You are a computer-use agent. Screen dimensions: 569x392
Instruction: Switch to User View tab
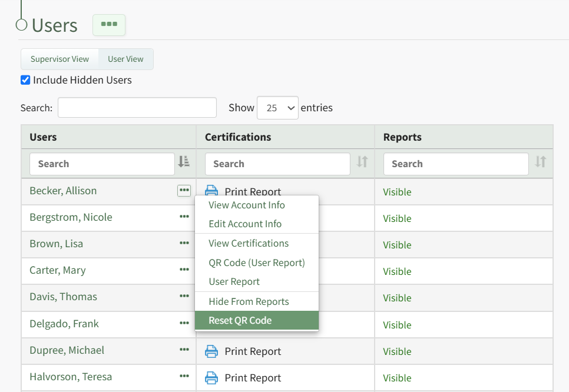click(125, 59)
